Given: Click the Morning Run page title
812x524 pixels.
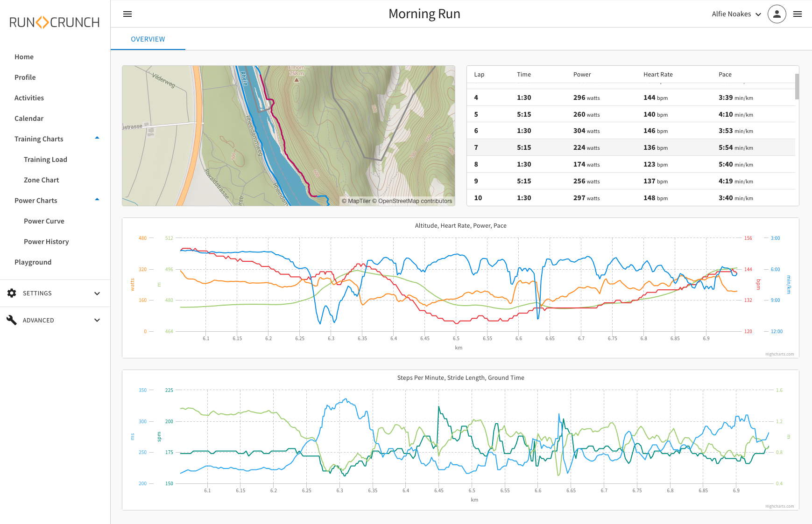Looking at the screenshot, I should click(424, 14).
